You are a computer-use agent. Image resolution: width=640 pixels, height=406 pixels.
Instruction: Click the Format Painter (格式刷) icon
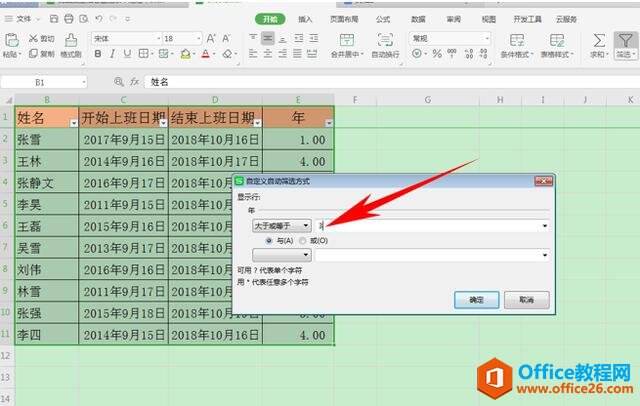click(68, 46)
